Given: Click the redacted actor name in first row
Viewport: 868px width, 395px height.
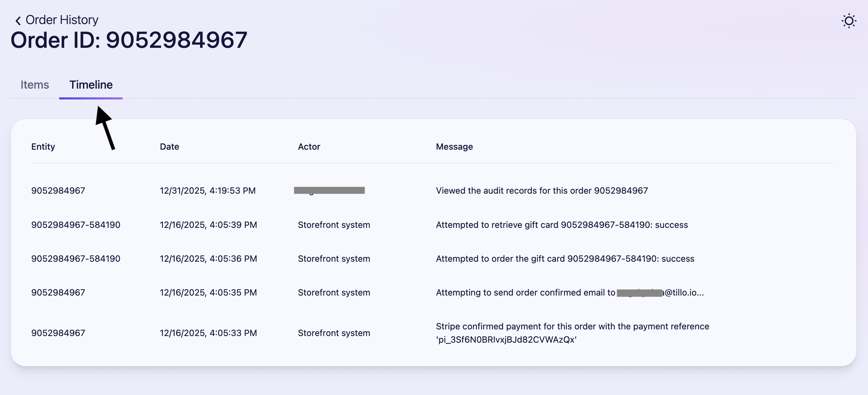Looking at the screenshot, I should (329, 190).
